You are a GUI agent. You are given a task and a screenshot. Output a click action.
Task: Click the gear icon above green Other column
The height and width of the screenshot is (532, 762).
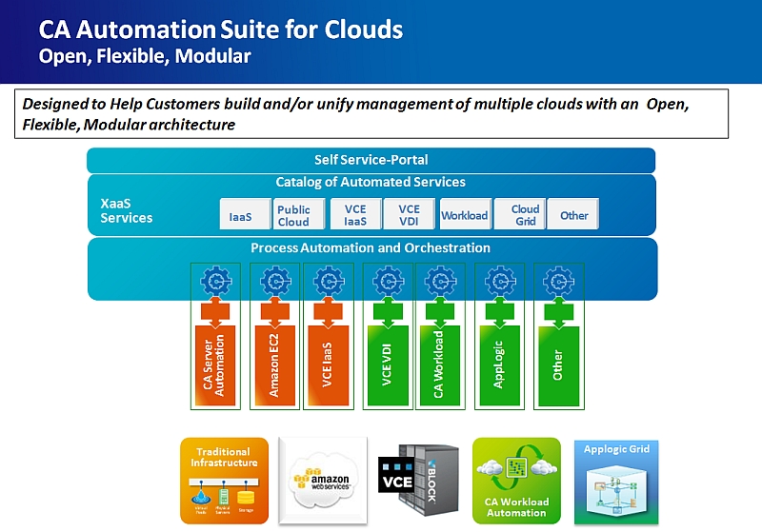click(559, 281)
